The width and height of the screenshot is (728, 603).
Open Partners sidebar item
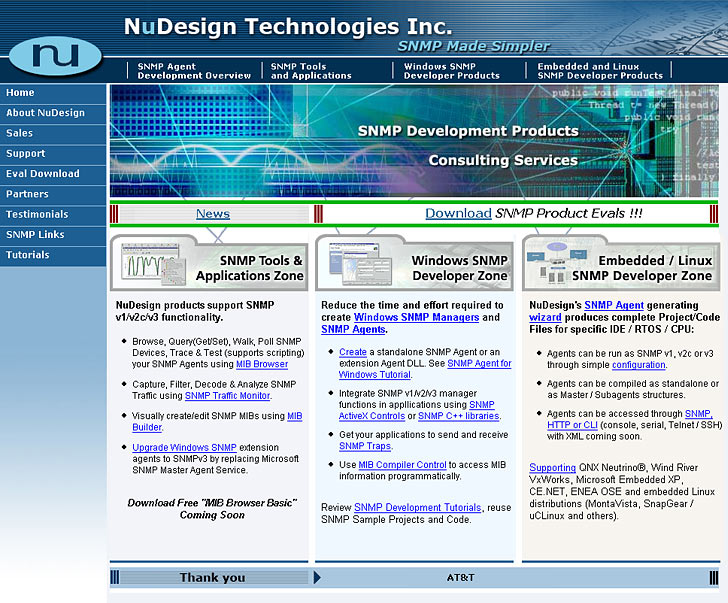53,194
